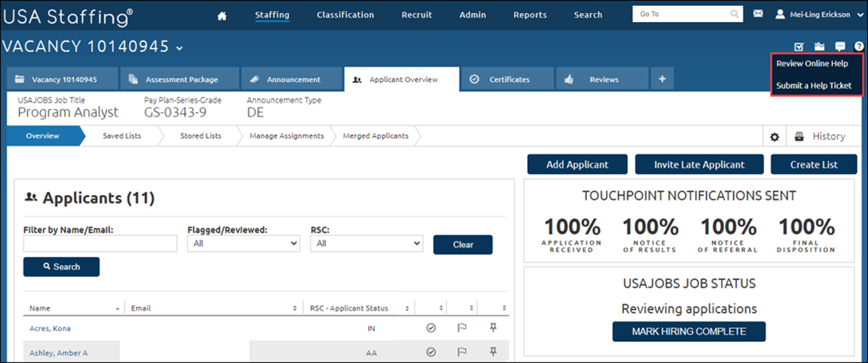Image resolution: width=868 pixels, height=363 pixels.
Task: Open the Classification menu
Action: click(345, 15)
